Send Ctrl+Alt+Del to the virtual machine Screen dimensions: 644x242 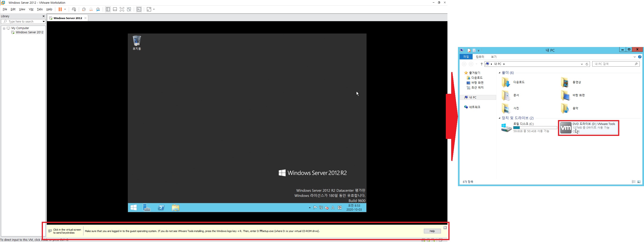click(x=74, y=9)
